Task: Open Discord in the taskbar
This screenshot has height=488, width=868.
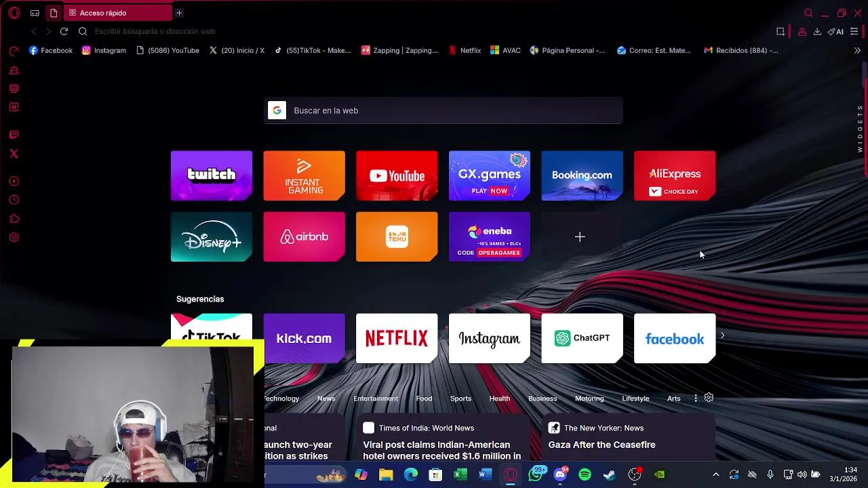Action: [560, 474]
